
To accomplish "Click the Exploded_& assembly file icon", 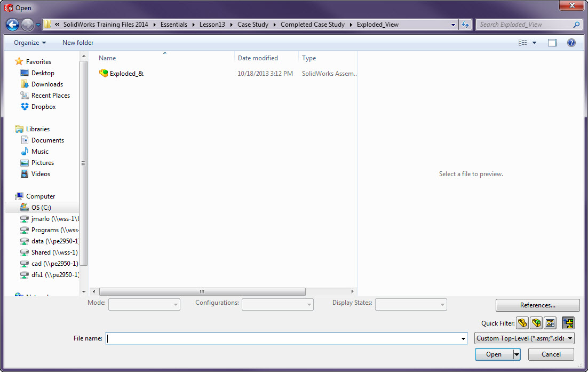I will (104, 74).
